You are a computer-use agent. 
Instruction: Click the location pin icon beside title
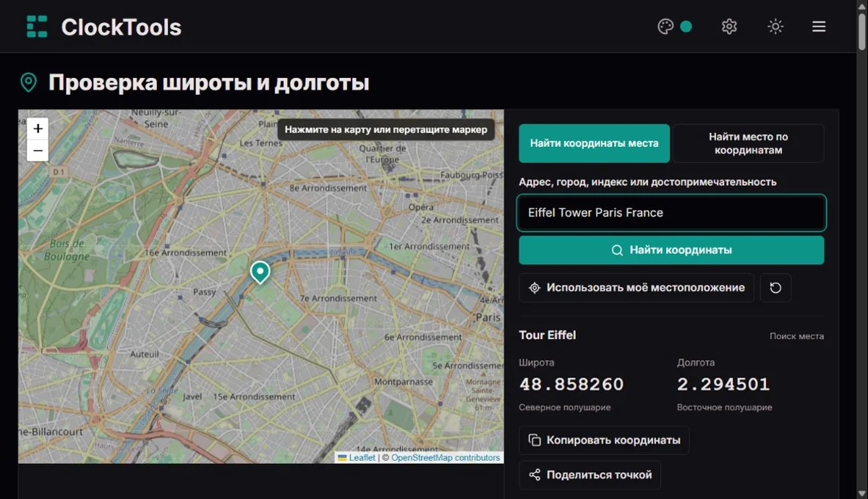pyautogui.click(x=28, y=82)
